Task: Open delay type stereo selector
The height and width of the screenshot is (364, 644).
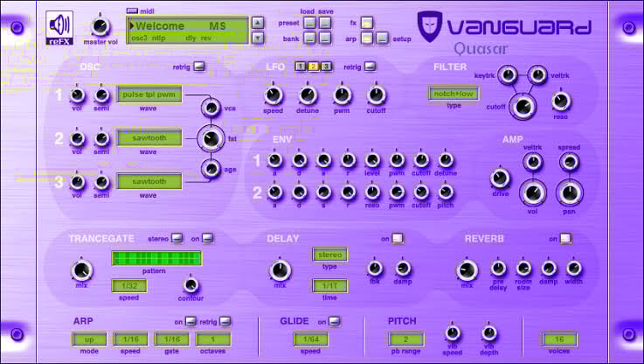Action: click(329, 255)
